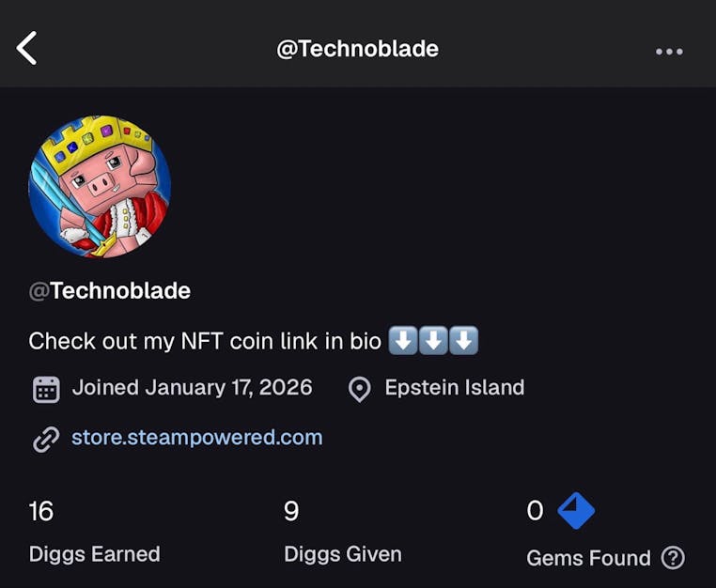Screen dimensions: 716x588
Task: Tap the Diggs Earned label
Action: pos(95,554)
